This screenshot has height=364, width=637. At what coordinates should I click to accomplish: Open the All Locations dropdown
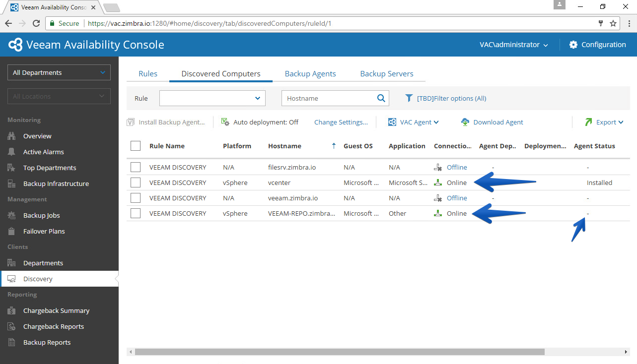click(x=59, y=96)
